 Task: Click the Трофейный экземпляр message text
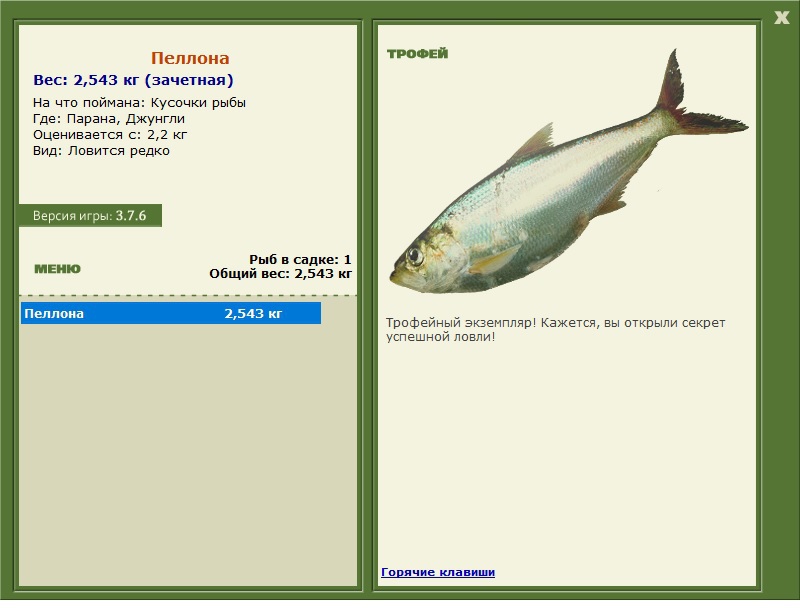click(555, 330)
